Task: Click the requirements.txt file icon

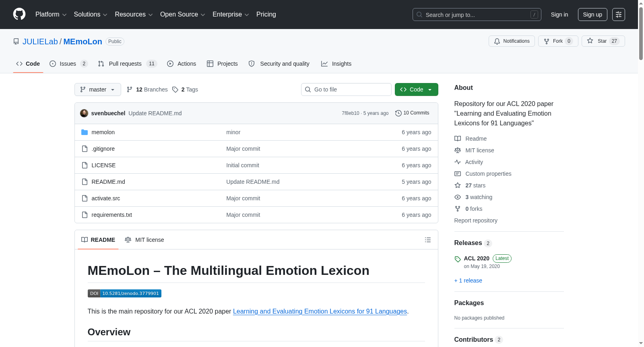Action: click(85, 215)
